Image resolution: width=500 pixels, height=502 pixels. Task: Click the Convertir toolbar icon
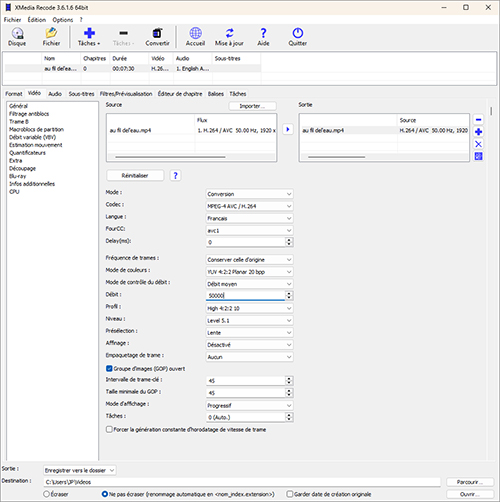157,37
